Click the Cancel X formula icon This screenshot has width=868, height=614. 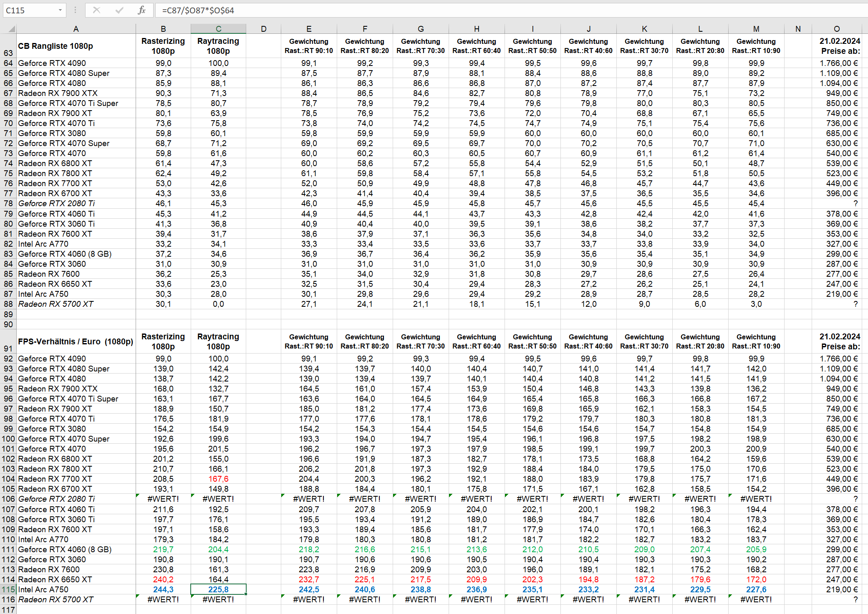[x=96, y=10]
